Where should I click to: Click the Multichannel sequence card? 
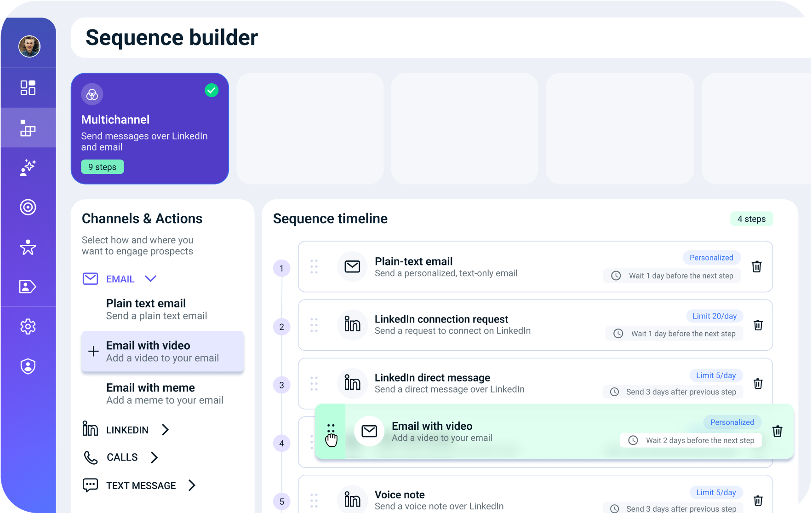point(149,128)
